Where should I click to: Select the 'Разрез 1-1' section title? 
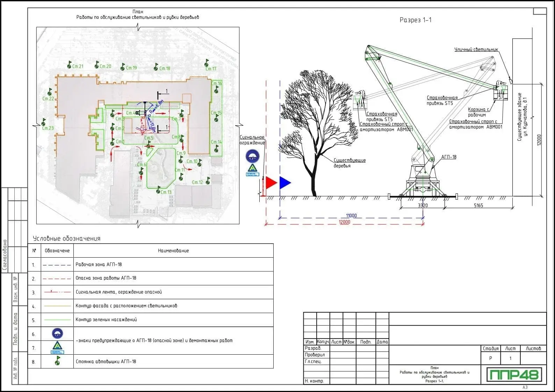click(x=415, y=20)
